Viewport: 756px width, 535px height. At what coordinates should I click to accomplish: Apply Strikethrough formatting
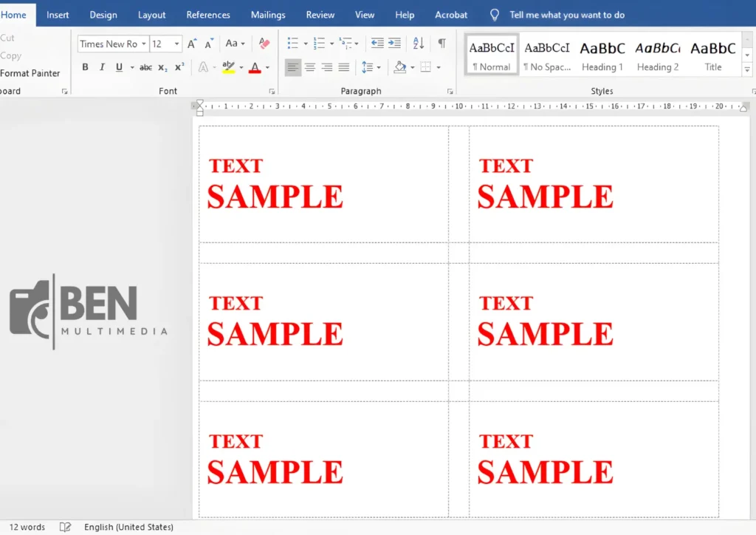pos(146,67)
